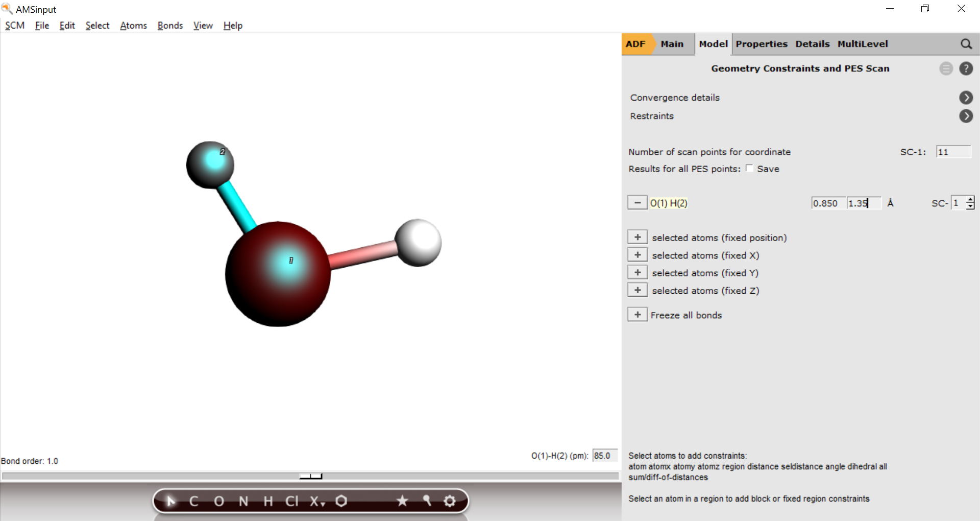Open the X element dropdown in toolbar
Screen dimensions: 980x521
click(x=317, y=501)
